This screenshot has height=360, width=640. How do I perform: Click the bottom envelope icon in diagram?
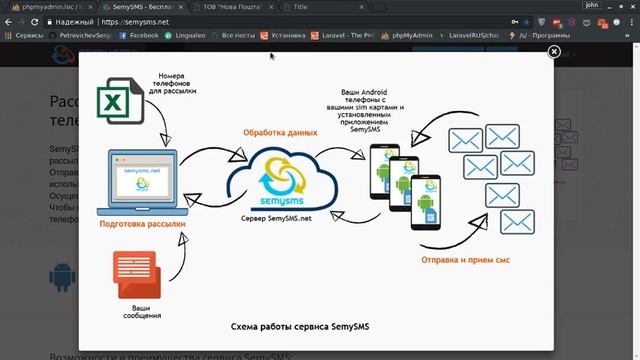[517, 222]
